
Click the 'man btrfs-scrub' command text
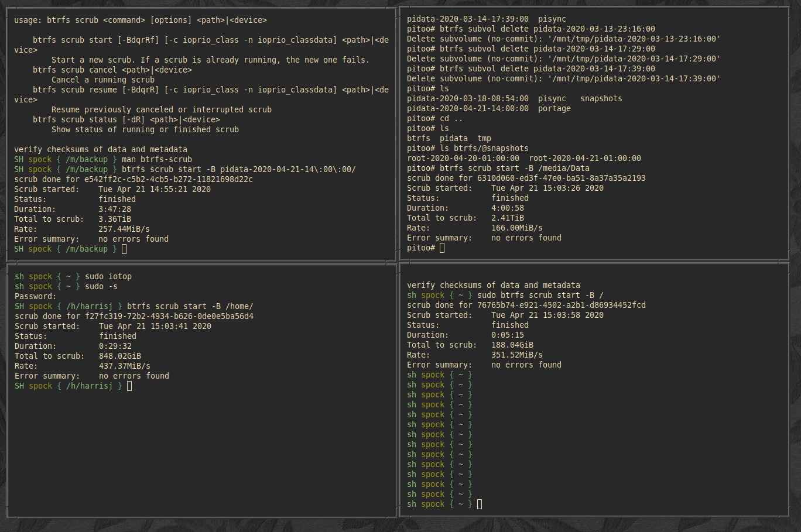(x=156, y=159)
